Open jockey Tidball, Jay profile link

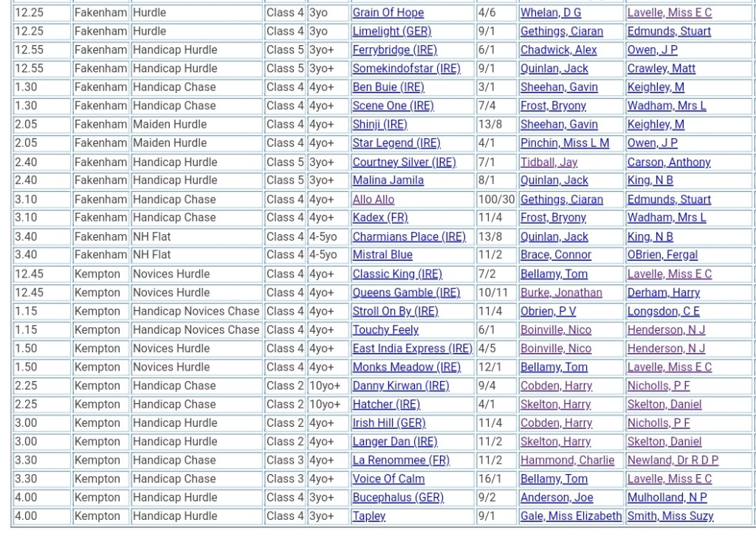tap(549, 162)
